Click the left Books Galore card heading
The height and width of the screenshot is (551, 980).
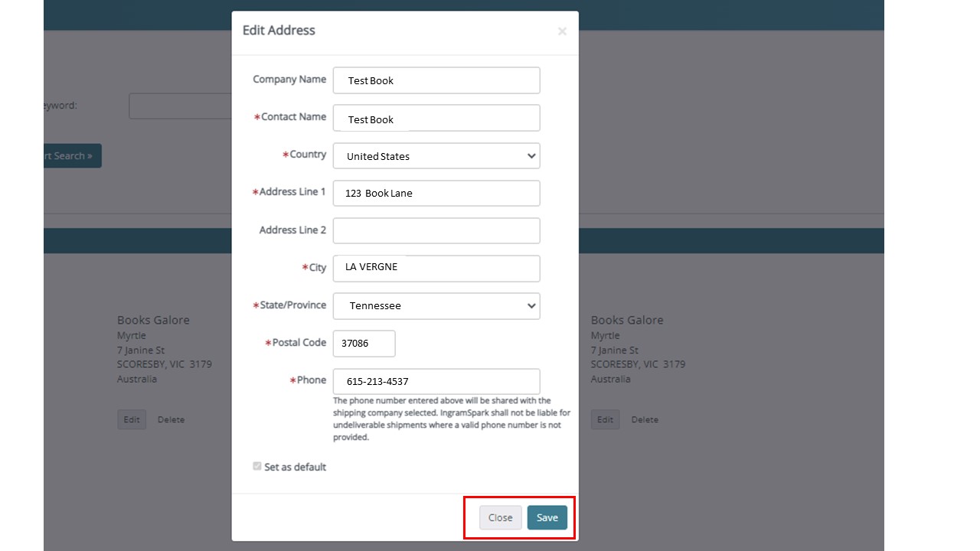pos(153,320)
